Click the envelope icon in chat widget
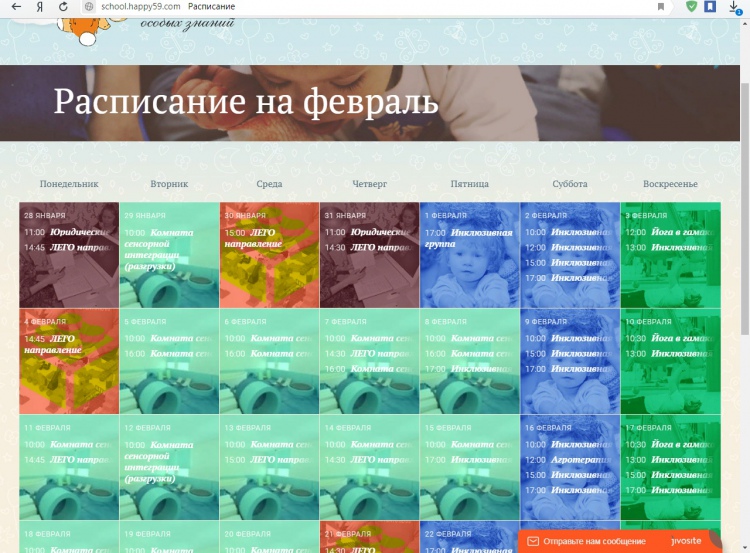 tap(532, 541)
